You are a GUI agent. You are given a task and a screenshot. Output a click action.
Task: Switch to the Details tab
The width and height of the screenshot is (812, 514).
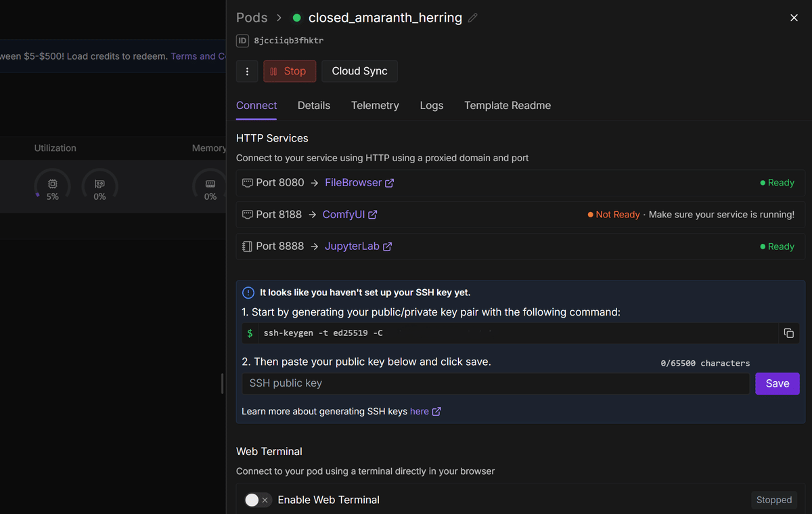(314, 106)
